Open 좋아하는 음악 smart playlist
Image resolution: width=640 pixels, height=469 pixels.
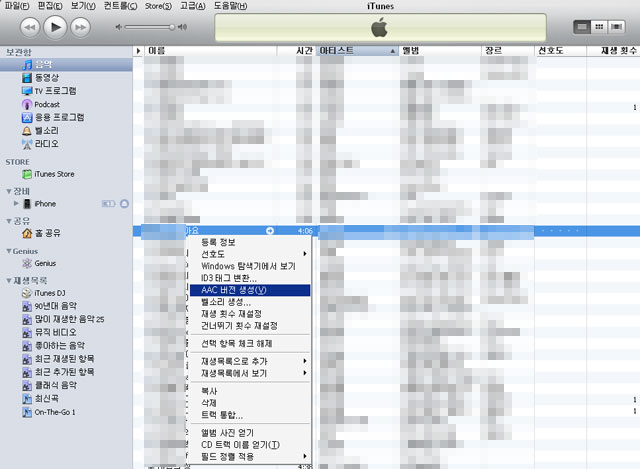(53, 346)
